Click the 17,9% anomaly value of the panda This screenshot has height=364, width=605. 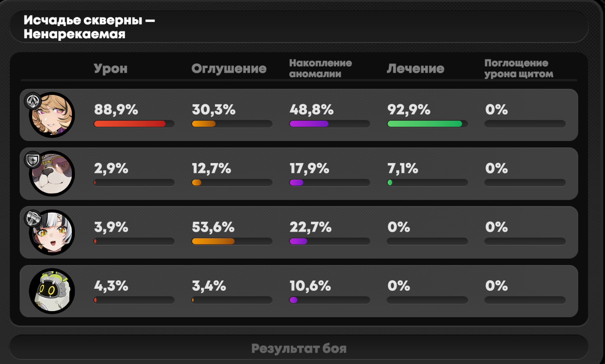[309, 168]
